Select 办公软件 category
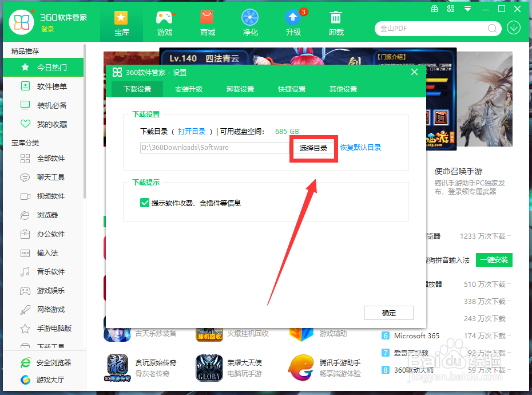This screenshot has width=532, height=395. click(x=43, y=234)
